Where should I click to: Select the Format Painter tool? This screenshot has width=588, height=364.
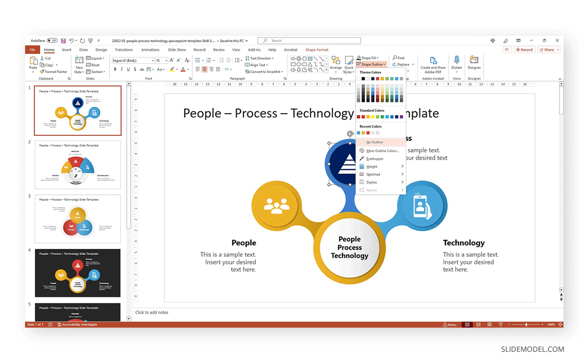[53, 71]
